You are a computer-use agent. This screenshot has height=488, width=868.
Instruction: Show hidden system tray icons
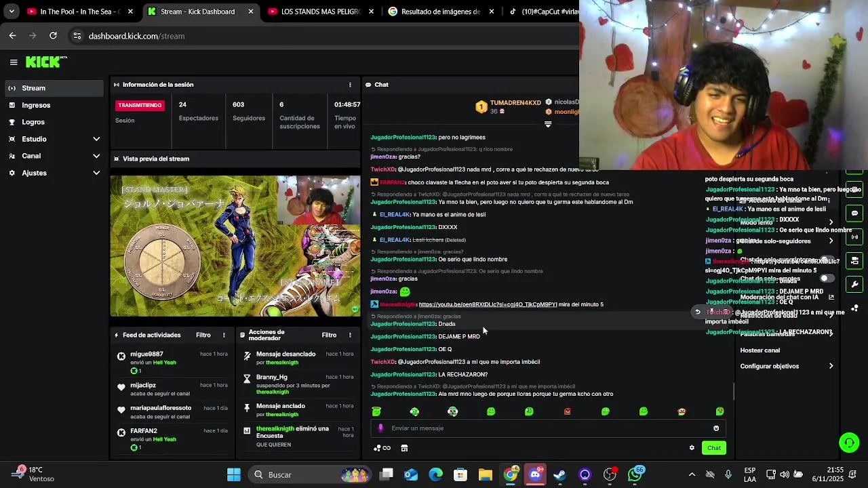point(692,474)
